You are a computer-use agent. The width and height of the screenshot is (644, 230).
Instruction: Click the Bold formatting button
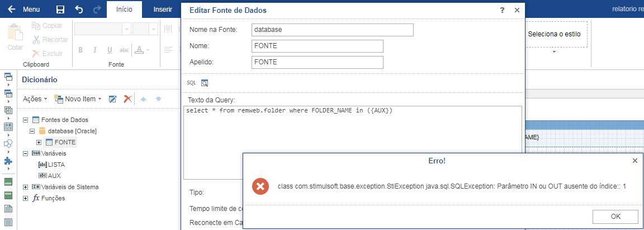tap(80, 50)
